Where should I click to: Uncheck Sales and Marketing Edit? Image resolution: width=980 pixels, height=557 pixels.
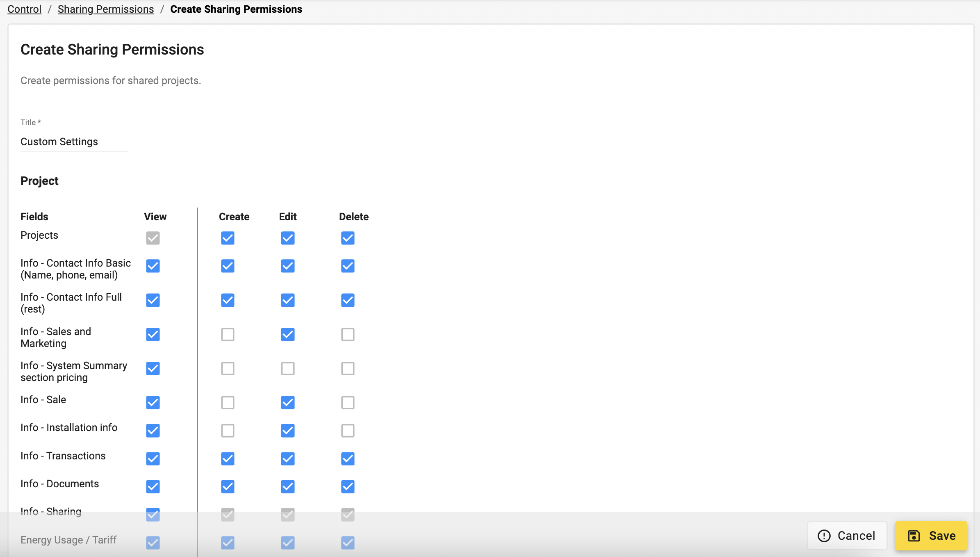point(288,334)
